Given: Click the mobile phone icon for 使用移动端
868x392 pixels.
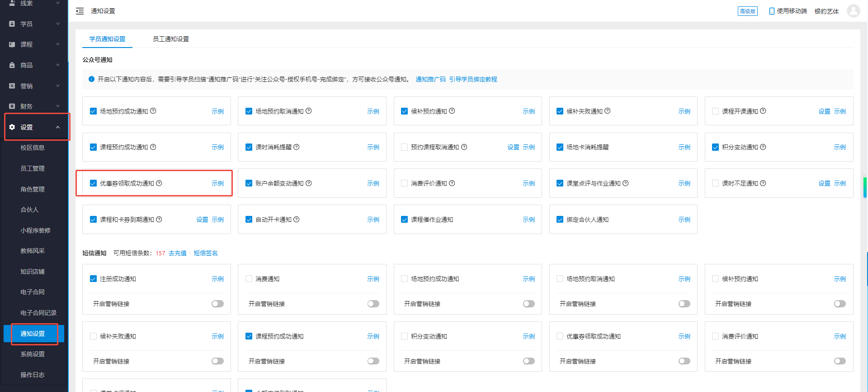Looking at the screenshot, I should pos(772,11).
